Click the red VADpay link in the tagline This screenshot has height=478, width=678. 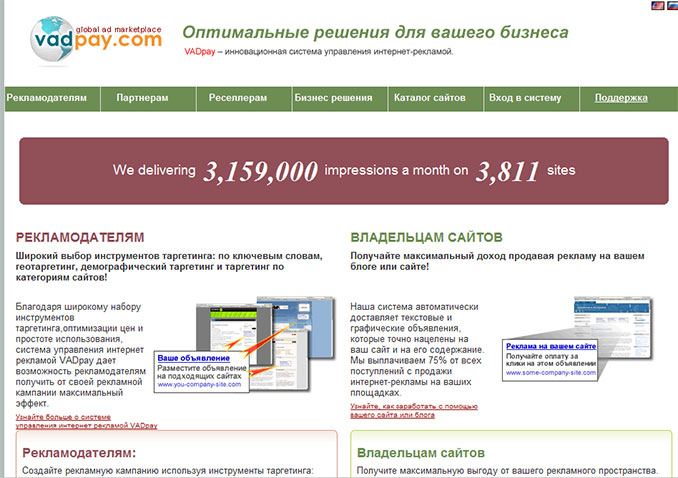click(200, 51)
